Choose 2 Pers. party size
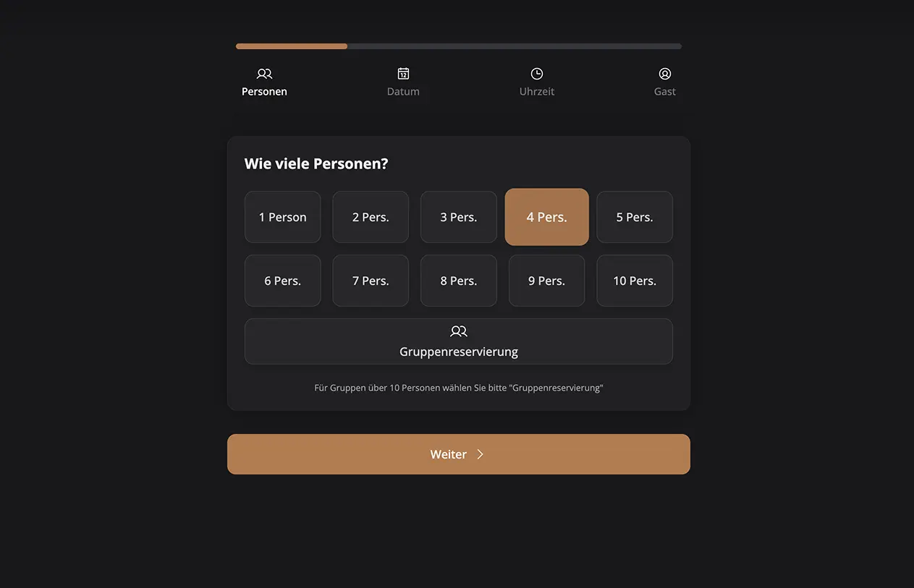 click(x=371, y=217)
